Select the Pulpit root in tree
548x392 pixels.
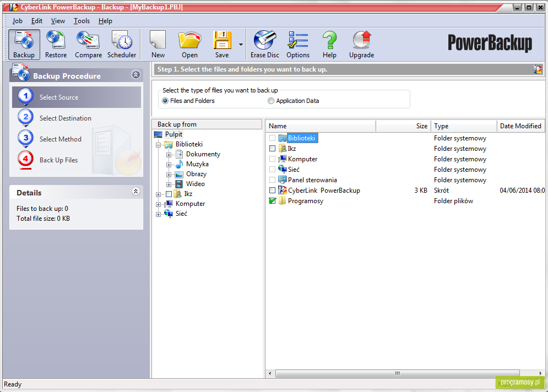click(x=173, y=134)
